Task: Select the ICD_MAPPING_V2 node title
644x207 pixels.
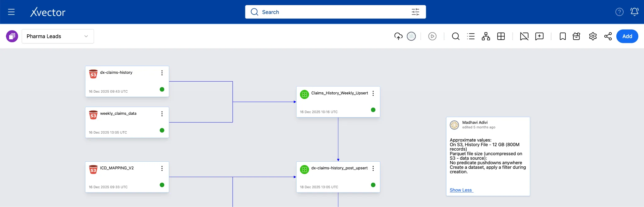Action: tap(117, 168)
